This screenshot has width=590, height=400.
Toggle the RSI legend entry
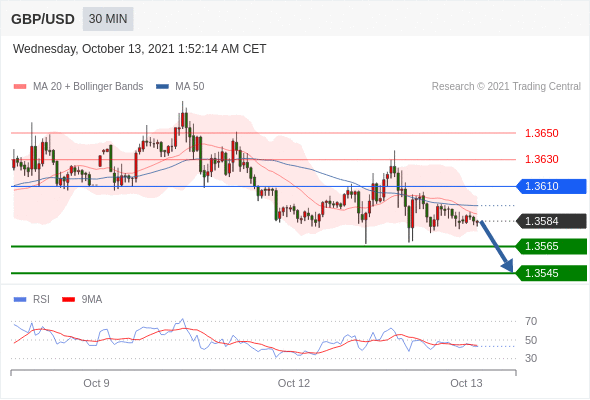tap(32, 300)
